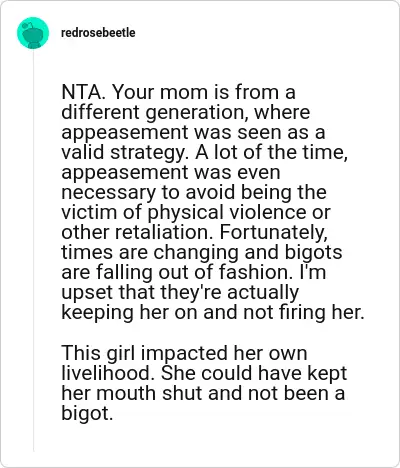
Task: Click the line 'different generation, where'
Action: coord(186,112)
